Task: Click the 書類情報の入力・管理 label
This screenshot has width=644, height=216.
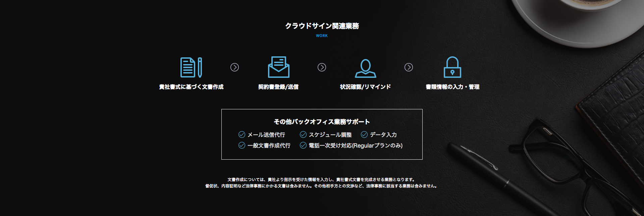Action: (x=452, y=87)
